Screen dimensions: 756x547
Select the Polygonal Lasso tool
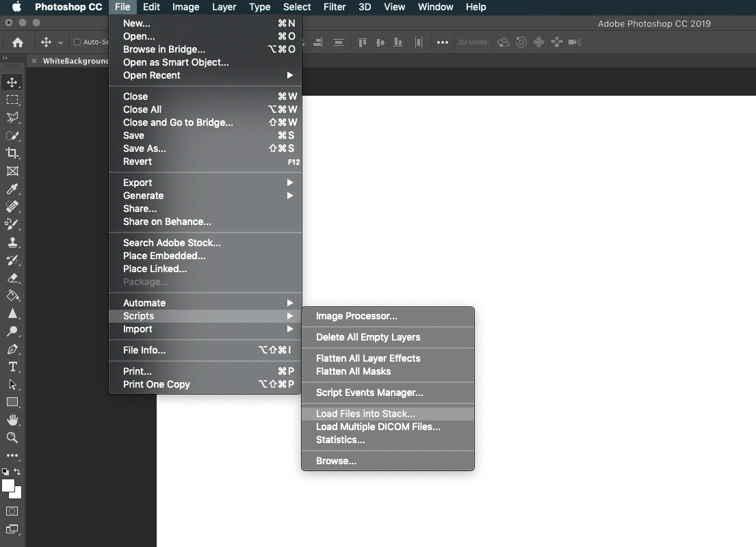tap(12, 118)
